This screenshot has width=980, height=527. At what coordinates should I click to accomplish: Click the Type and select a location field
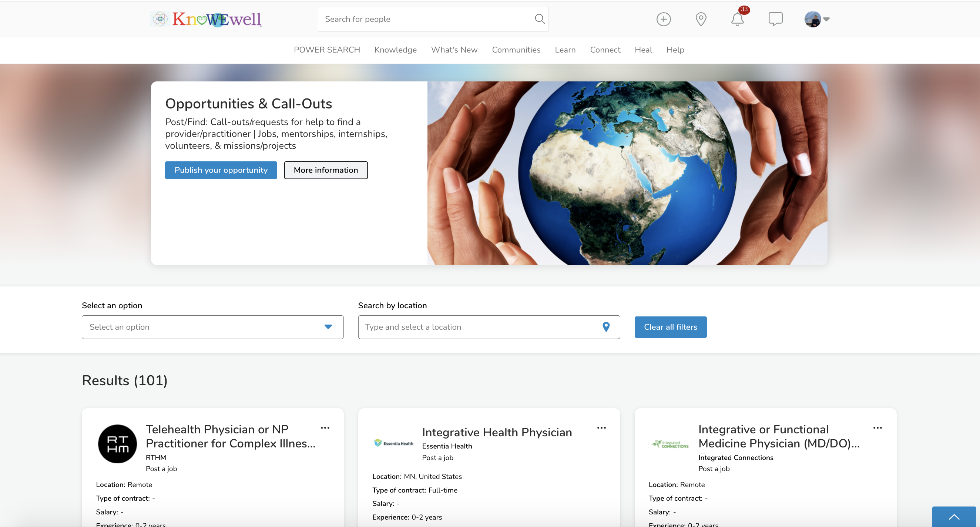coord(489,327)
